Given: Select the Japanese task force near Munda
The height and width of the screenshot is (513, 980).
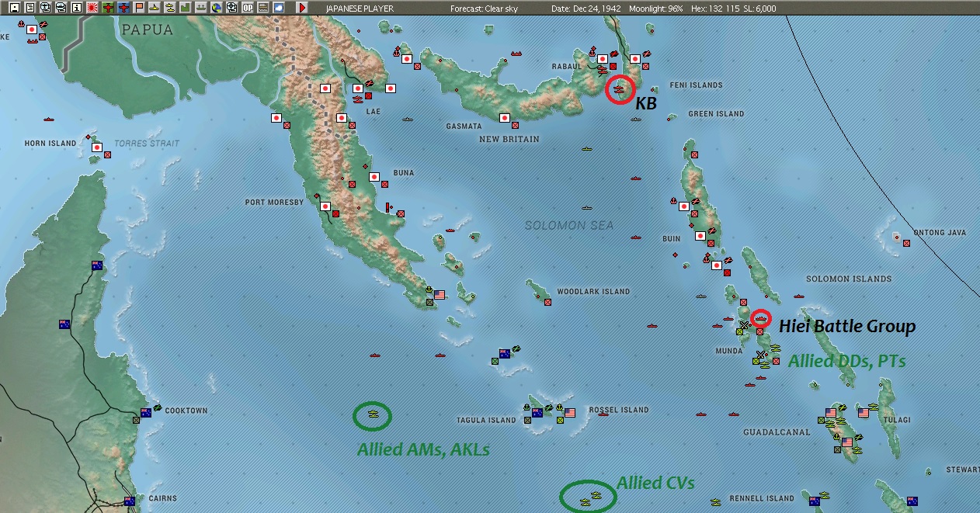Looking at the screenshot, I should (x=761, y=317).
